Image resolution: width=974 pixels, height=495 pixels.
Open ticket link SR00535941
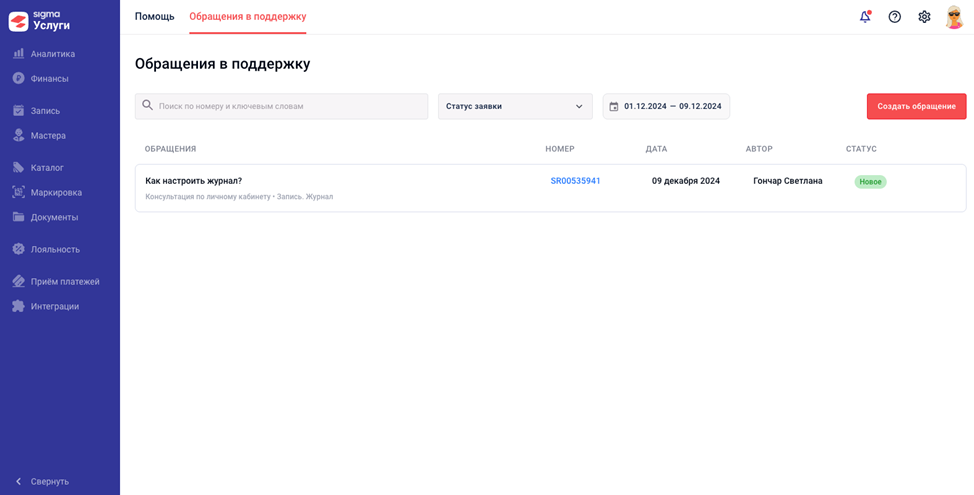pyautogui.click(x=575, y=181)
